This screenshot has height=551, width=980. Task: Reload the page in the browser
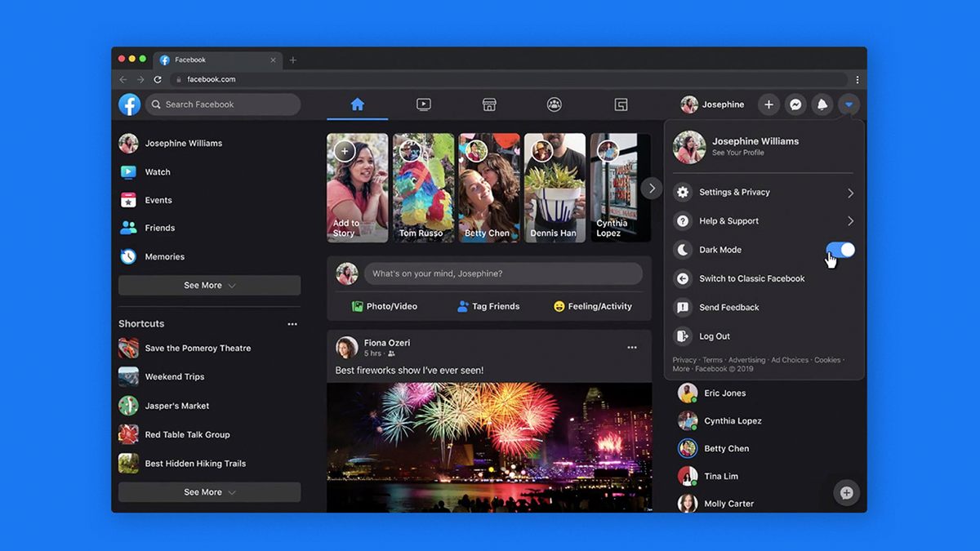tap(158, 80)
